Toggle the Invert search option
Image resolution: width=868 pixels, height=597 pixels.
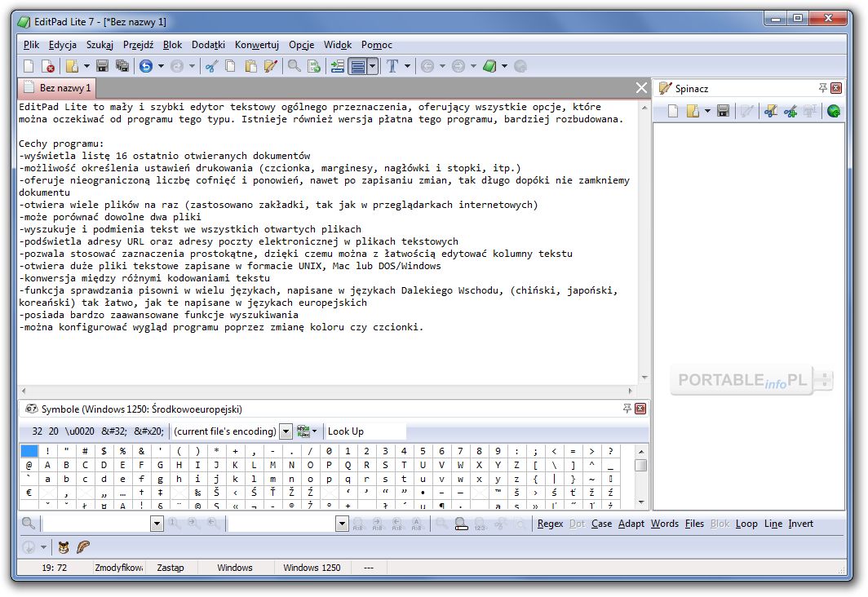pos(800,524)
